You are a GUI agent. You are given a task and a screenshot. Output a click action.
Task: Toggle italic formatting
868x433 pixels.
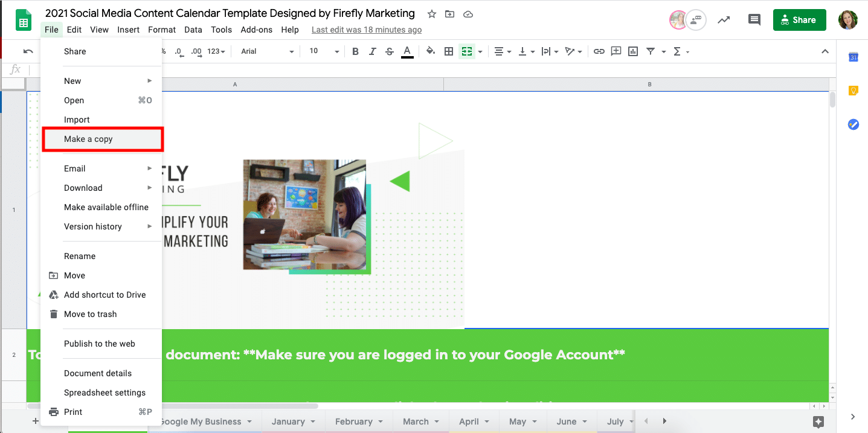click(x=372, y=51)
